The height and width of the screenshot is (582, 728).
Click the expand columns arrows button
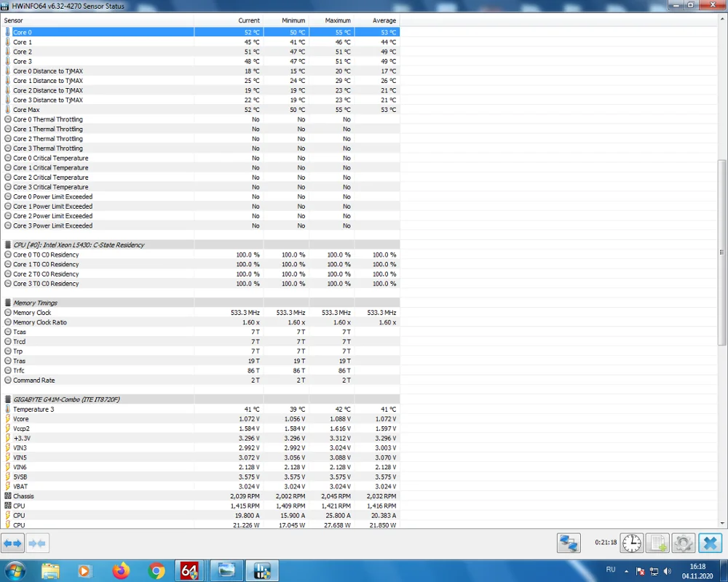point(12,543)
